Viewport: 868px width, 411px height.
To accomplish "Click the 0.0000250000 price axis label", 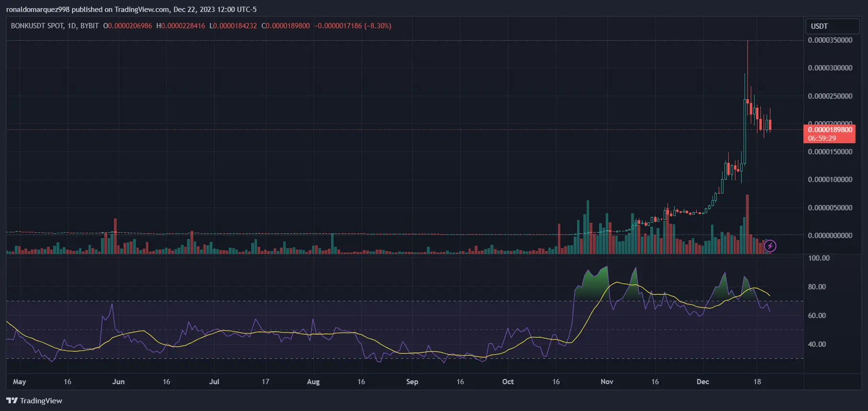I will 830,96.
